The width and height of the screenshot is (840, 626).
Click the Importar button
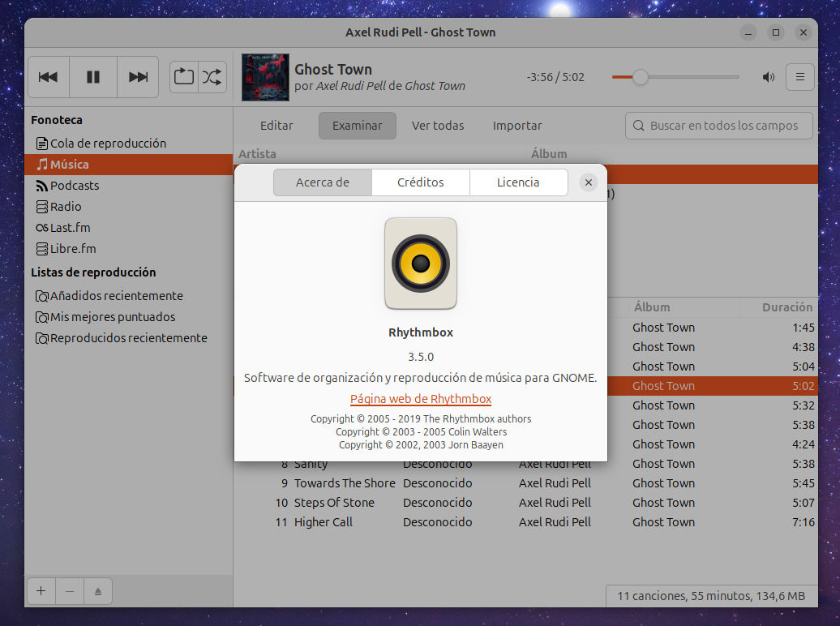(517, 126)
